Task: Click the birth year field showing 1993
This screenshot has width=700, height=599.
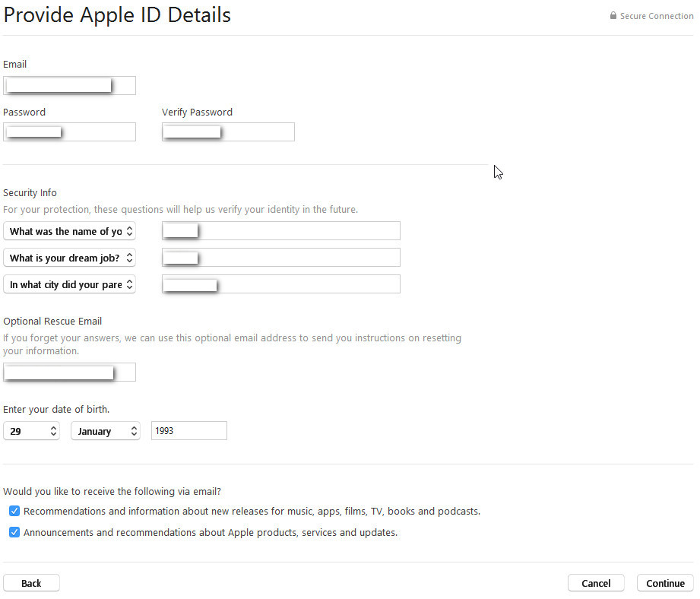Action: point(188,431)
